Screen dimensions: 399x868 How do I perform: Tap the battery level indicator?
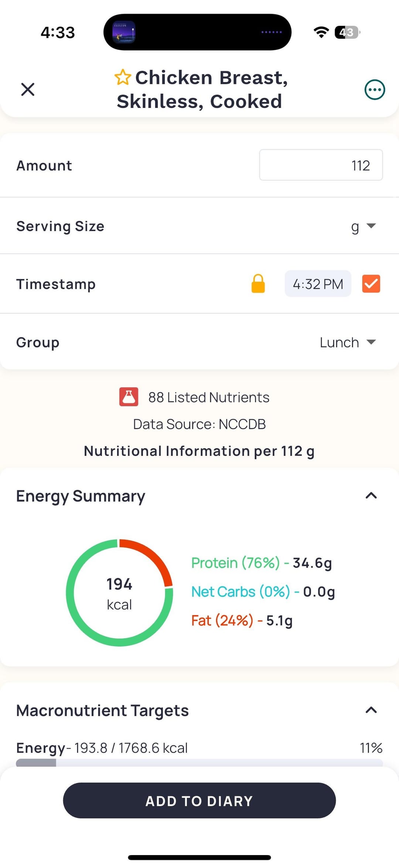[347, 33]
